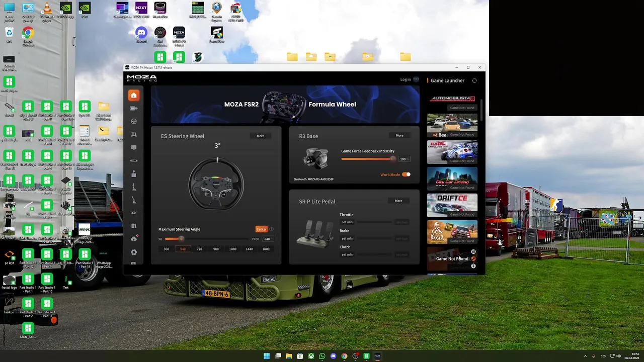The width and height of the screenshot is (644, 362).
Task: Select the Dakar Desert Rally game tile
Action: [452, 231]
